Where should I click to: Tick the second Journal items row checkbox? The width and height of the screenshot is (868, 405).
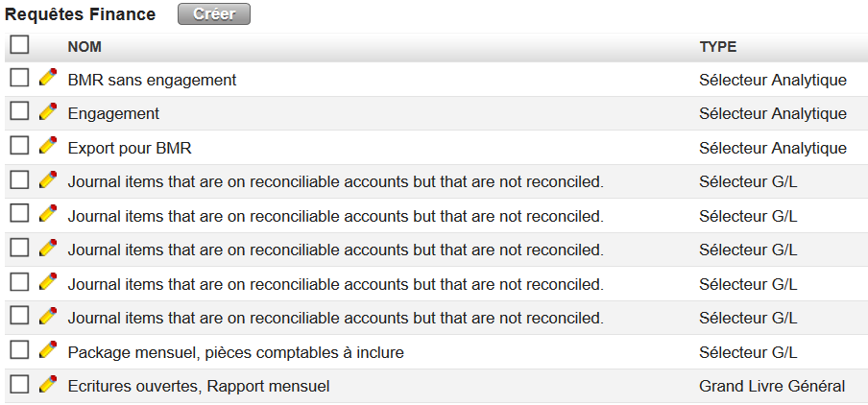click(19, 214)
